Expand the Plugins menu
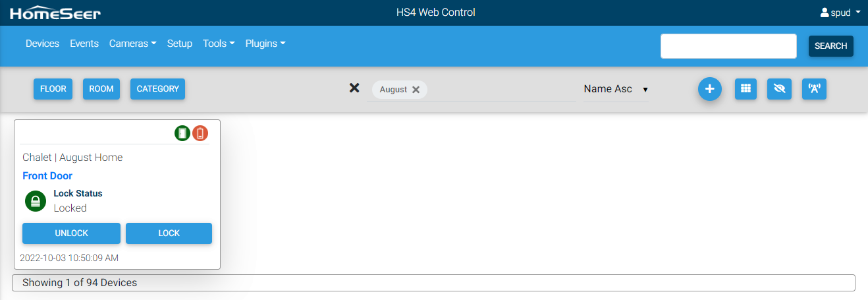Screen dimensions: 868x300 click(x=265, y=44)
